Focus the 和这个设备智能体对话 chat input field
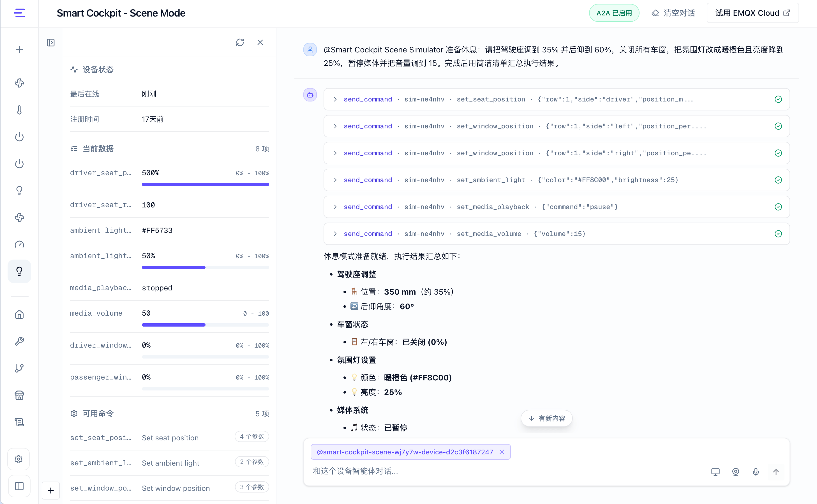The image size is (817, 504). [507, 471]
